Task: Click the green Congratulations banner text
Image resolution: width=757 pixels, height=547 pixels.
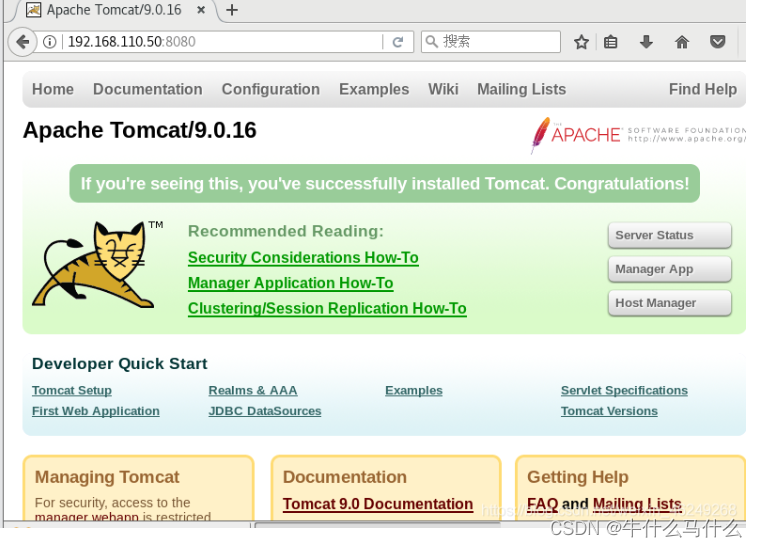Action: click(x=385, y=184)
